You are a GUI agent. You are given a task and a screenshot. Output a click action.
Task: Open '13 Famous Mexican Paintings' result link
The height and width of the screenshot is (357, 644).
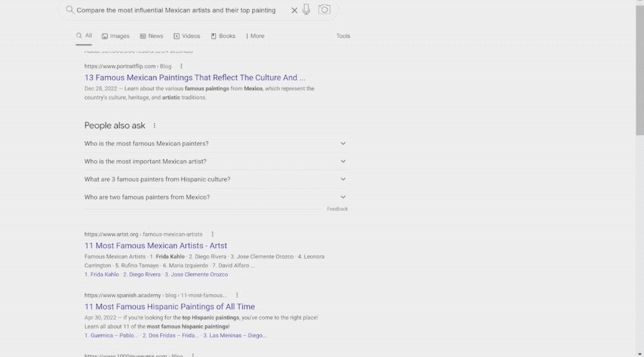tap(194, 78)
